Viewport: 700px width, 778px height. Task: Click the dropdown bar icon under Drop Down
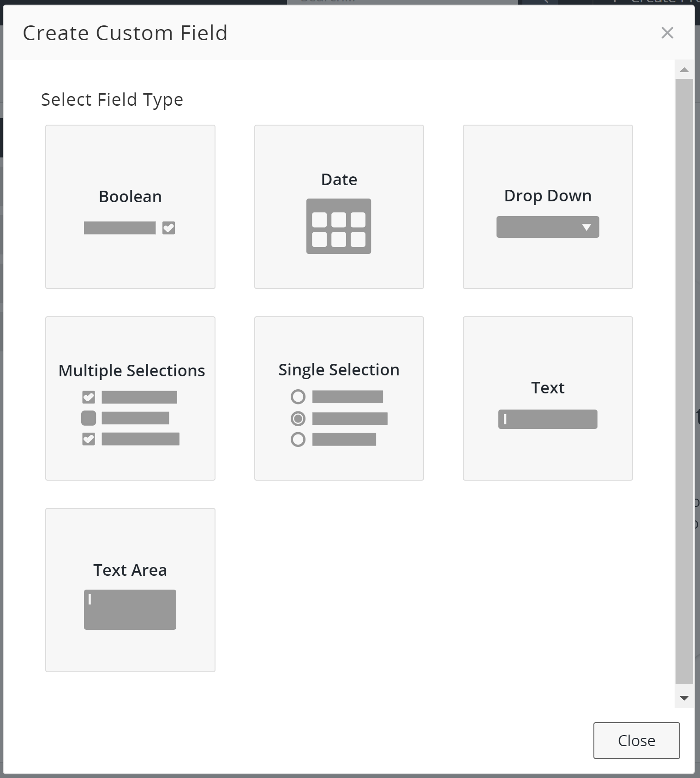pyautogui.click(x=548, y=227)
